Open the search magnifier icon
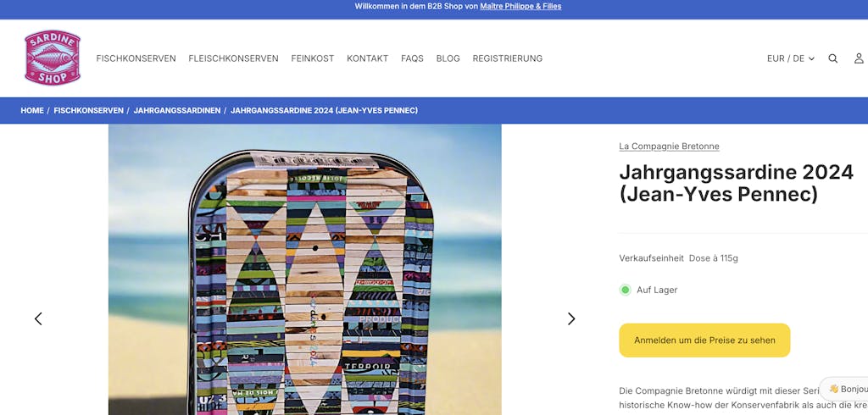The width and height of the screenshot is (868, 415). (832, 58)
